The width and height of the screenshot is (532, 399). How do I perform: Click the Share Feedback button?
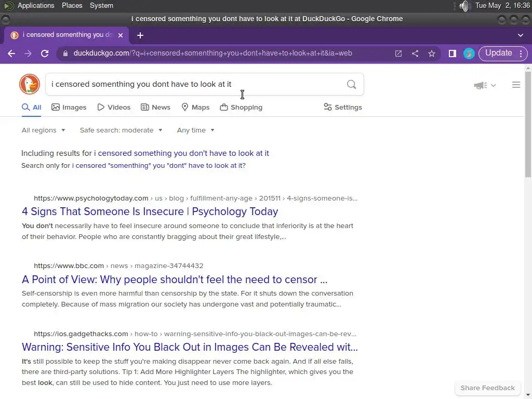coord(487,388)
